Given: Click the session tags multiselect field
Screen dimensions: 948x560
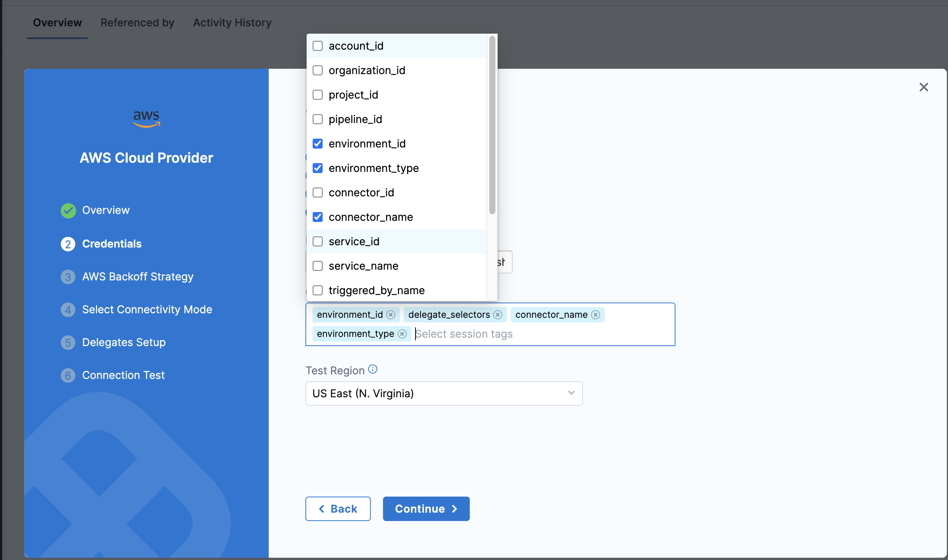Looking at the screenshot, I should (490, 324).
